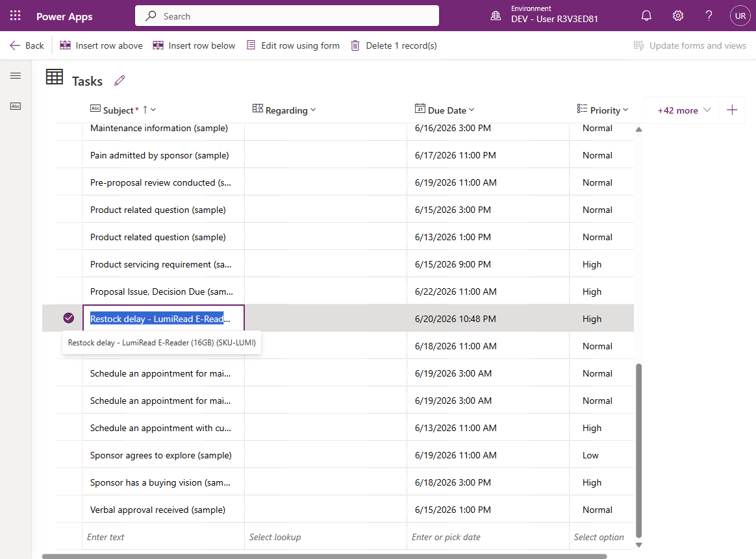Open the Select option priority field

pos(601,536)
